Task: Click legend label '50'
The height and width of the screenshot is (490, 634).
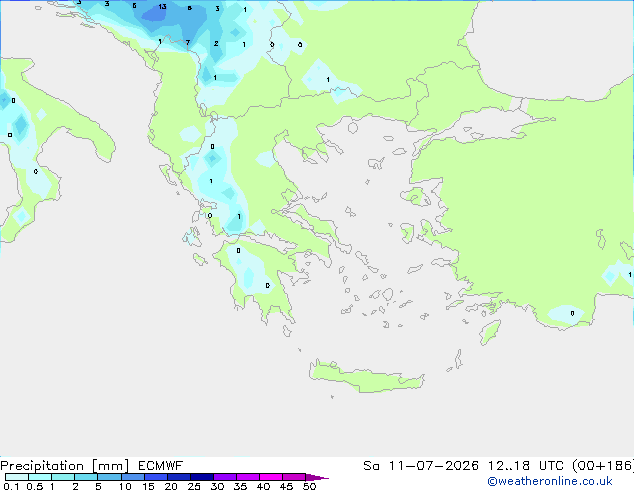Action: tap(309, 486)
